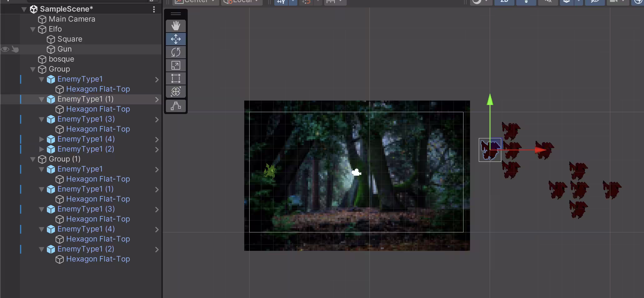Click the red X-axis gizmo arrow
Screen dimensions: 644x298
click(x=540, y=150)
